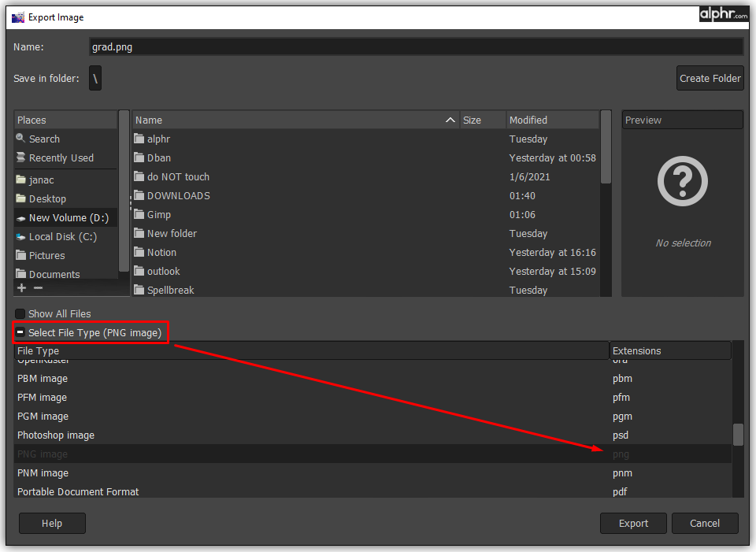This screenshot has height=552, width=756.
Task: Click the Spellbreak folder icon
Action: point(139,289)
